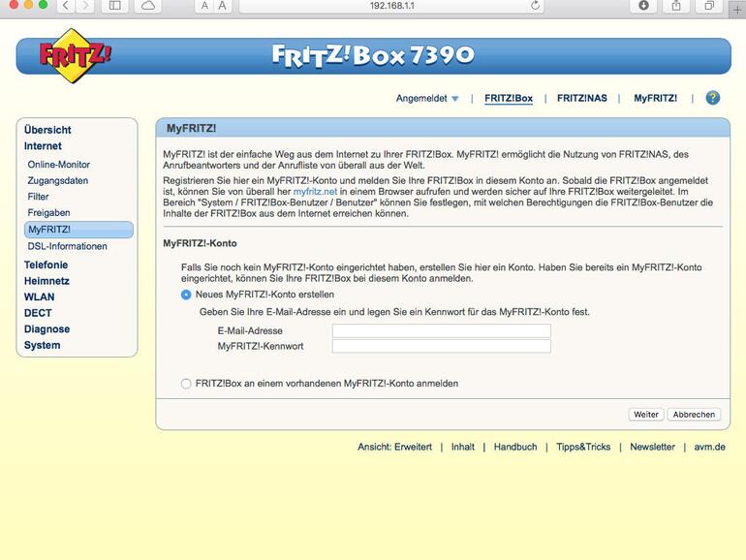This screenshot has width=746, height=560.
Task: Follow the myfritz.net link
Action: click(315, 192)
